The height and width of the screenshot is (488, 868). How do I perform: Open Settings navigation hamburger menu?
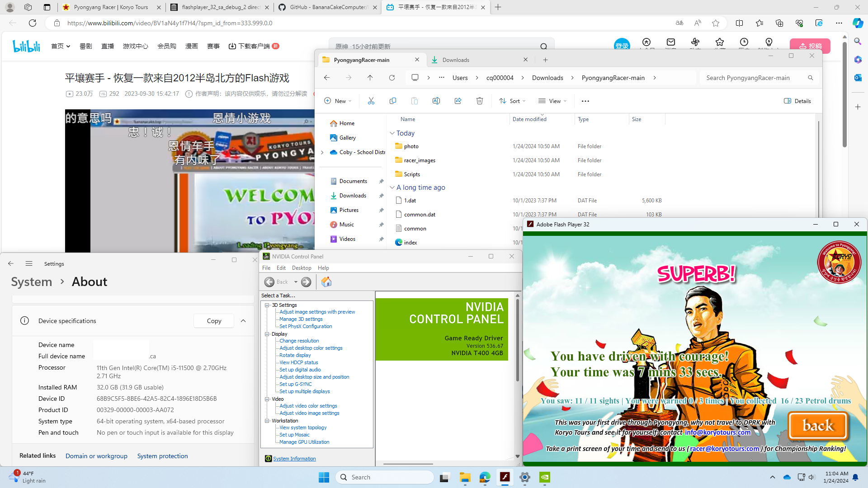click(x=29, y=263)
